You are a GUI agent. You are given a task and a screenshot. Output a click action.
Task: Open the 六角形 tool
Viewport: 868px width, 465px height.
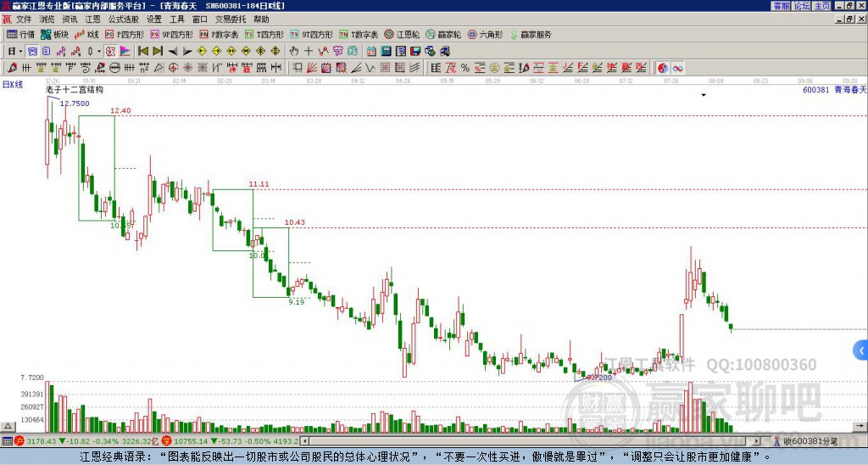pyautogui.click(x=485, y=34)
